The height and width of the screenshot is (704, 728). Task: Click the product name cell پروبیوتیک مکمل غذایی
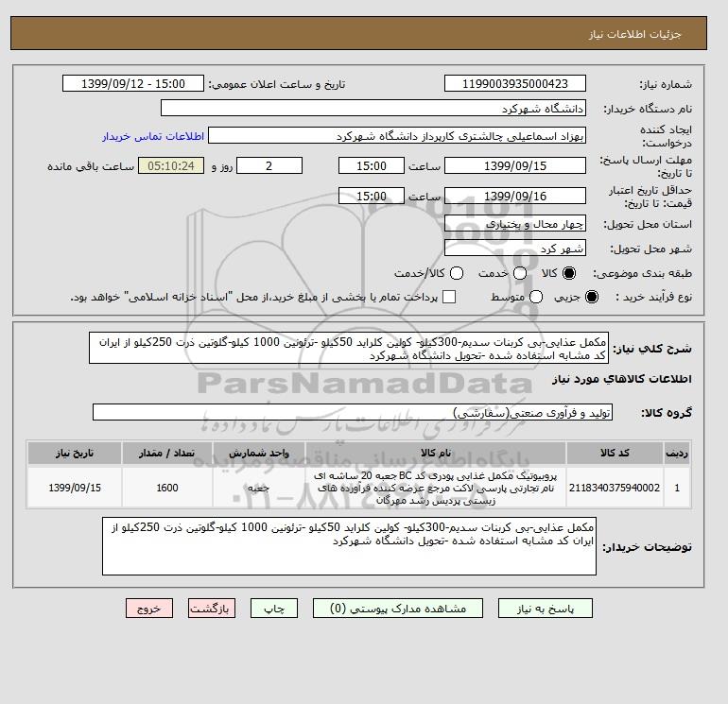click(436, 488)
